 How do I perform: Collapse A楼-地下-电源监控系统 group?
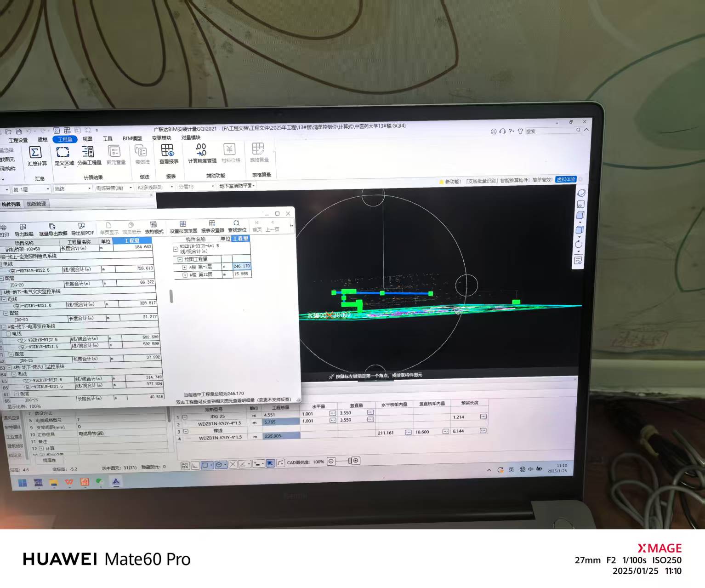4,327
